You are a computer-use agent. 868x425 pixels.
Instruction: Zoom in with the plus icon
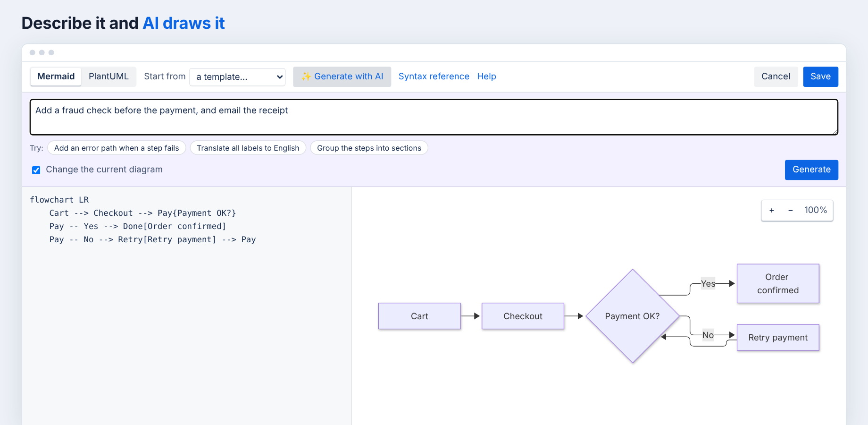(x=772, y=210)
